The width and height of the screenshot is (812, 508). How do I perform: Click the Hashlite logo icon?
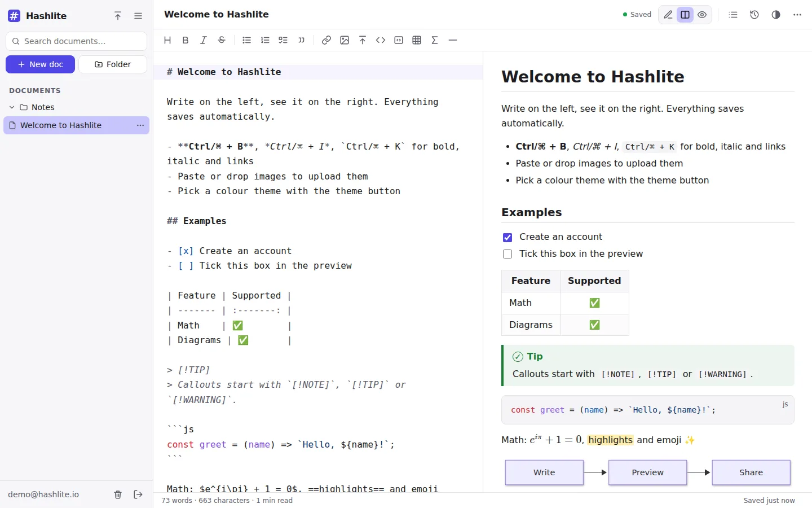14,16
